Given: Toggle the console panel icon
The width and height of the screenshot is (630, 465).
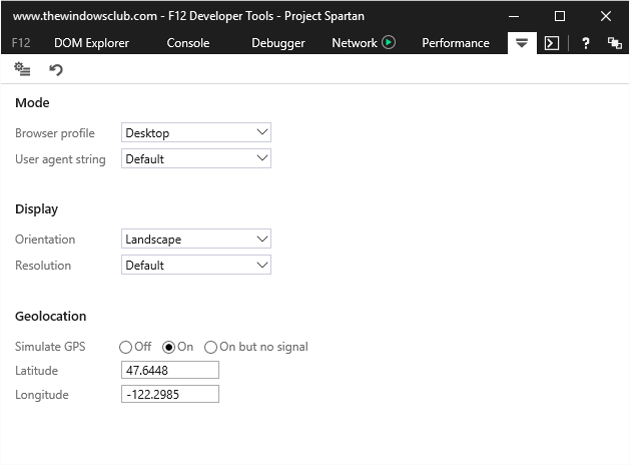Looking at the screenshot, I should coord(551,43).
